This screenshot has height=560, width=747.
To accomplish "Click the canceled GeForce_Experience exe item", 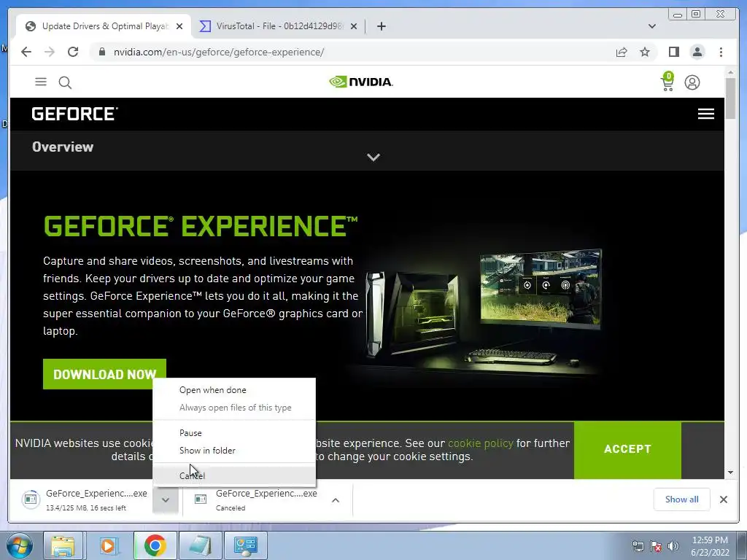I will [257, 499].
